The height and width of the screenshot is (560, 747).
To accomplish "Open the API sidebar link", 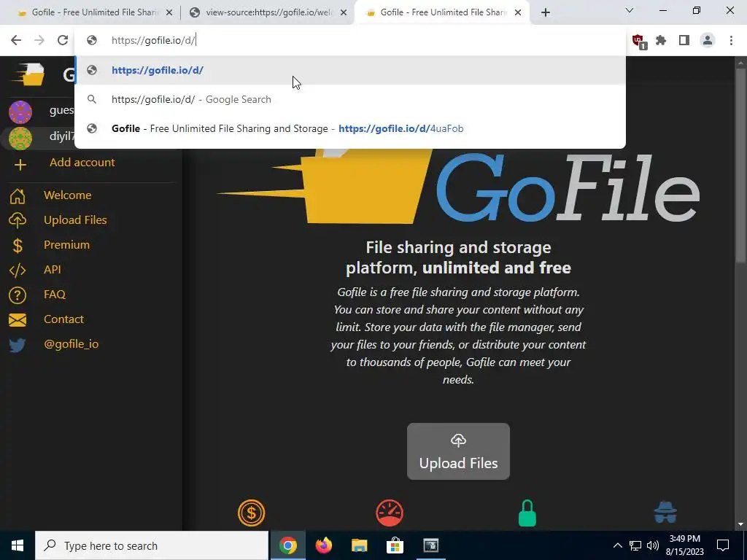I will click(53, 270).
